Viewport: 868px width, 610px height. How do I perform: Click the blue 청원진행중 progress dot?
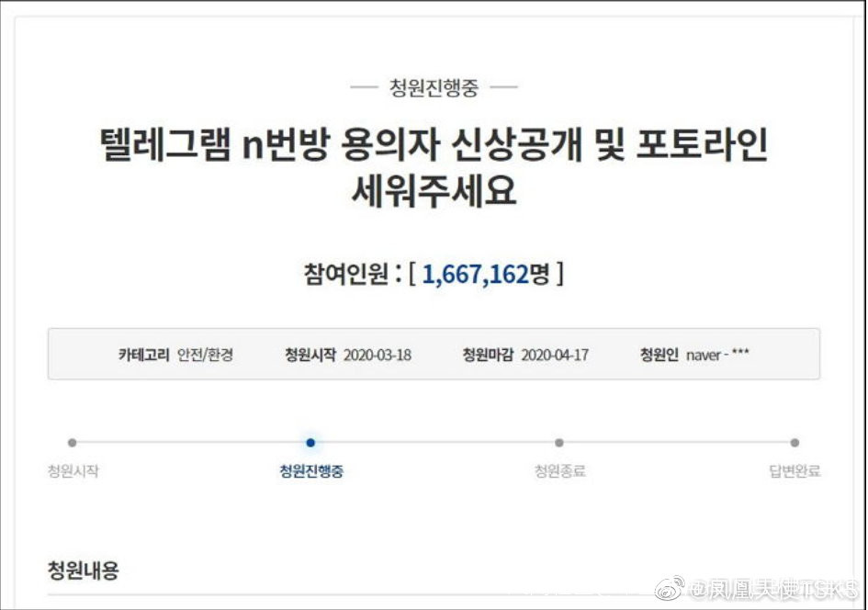(x=310, y=442)
